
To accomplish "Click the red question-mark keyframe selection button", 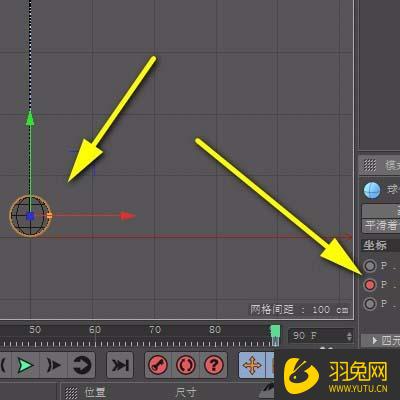I will (214, 365).
